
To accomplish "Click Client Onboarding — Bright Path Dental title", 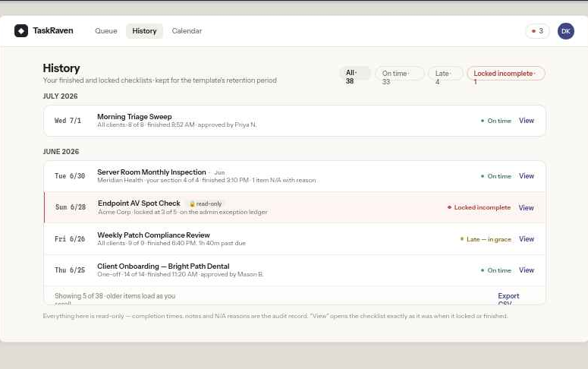I will [x=163, y=266].
